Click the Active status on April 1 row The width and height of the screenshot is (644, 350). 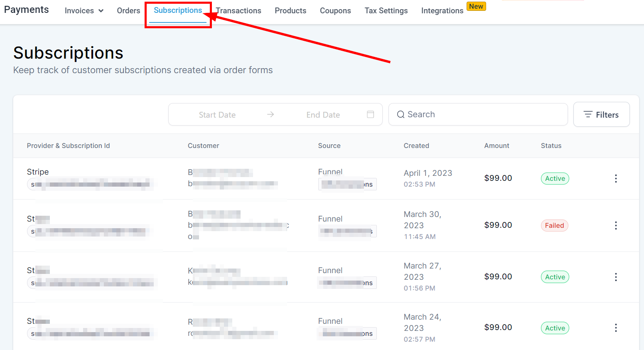tap(555, 178)
